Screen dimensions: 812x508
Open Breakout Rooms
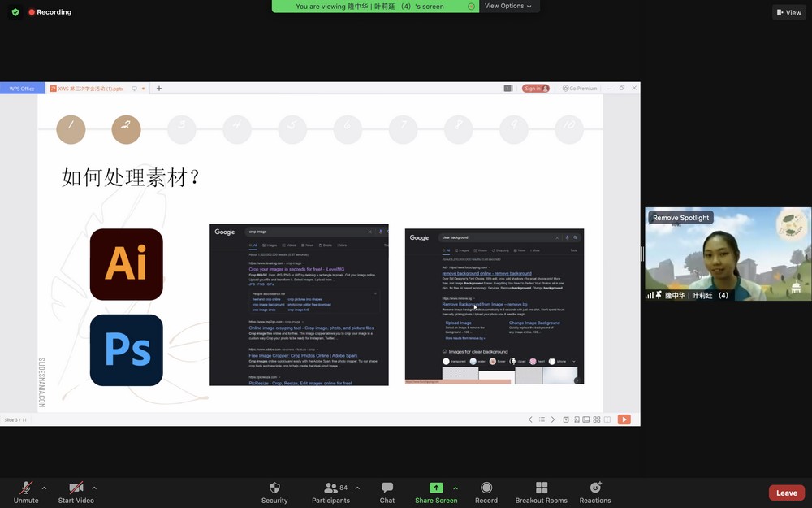(541, 493)
